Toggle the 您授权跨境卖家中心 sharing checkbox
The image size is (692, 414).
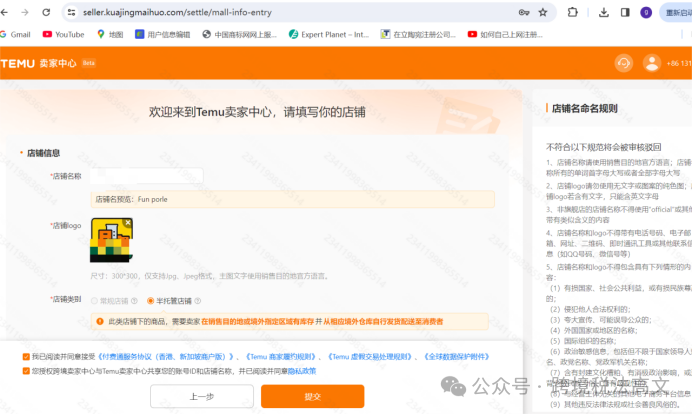click(26, 371)
